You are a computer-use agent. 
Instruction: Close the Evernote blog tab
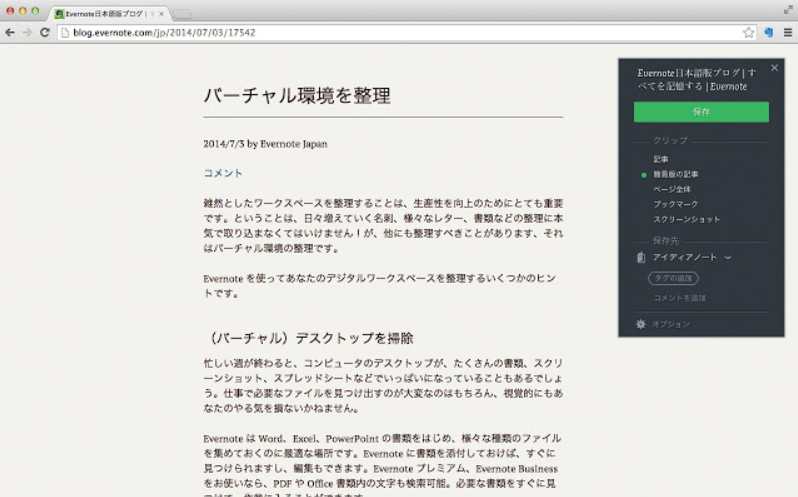click(x=161, y=14)
